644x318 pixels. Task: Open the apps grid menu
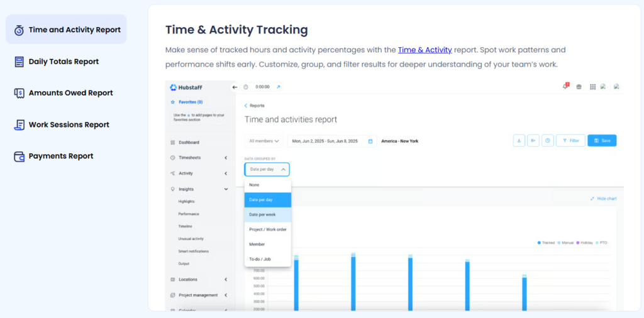[592, 87]
